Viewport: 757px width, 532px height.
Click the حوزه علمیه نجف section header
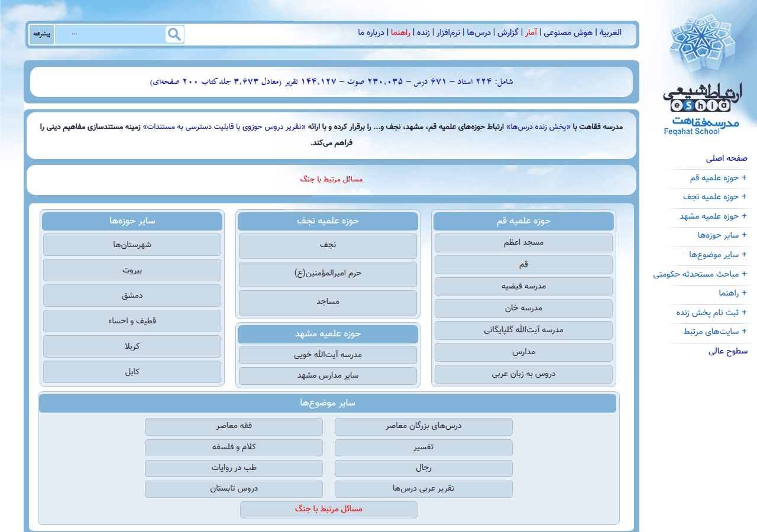(328, 221)
